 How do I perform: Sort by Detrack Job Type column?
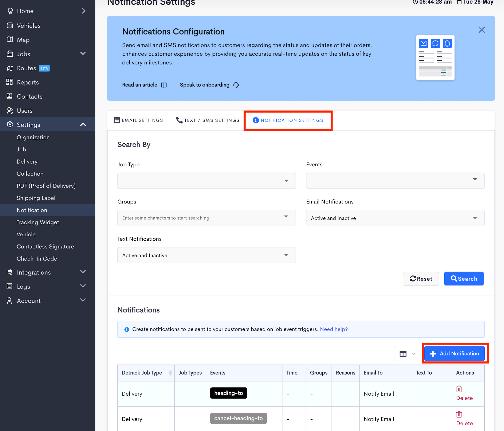[x=170, y=373]
